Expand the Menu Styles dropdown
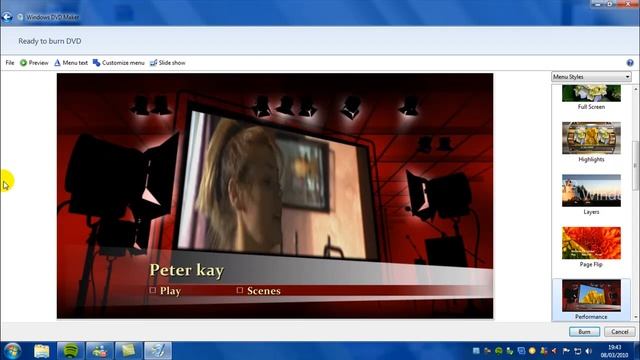This screenshot has height=360, width=640. tap(591, 77)
